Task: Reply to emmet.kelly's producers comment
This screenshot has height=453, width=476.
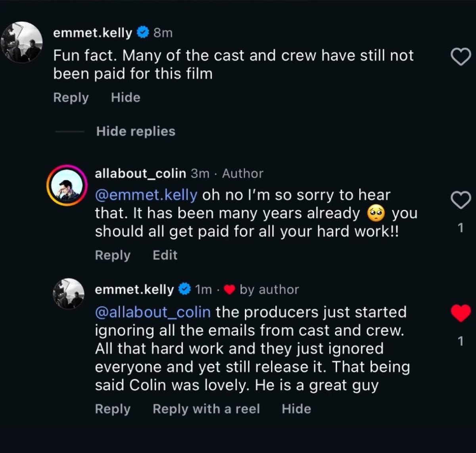Action: tap(113, 409)
